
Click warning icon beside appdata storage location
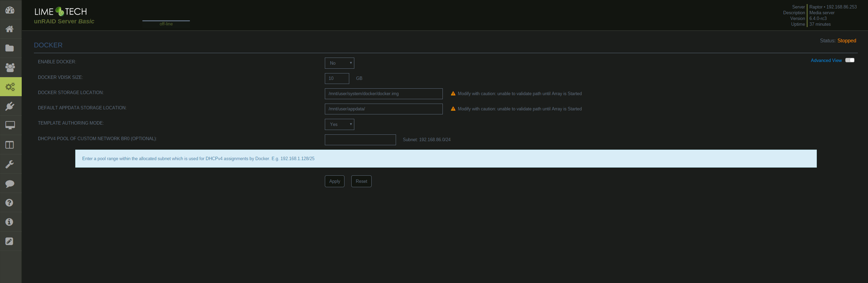point(453,109)
